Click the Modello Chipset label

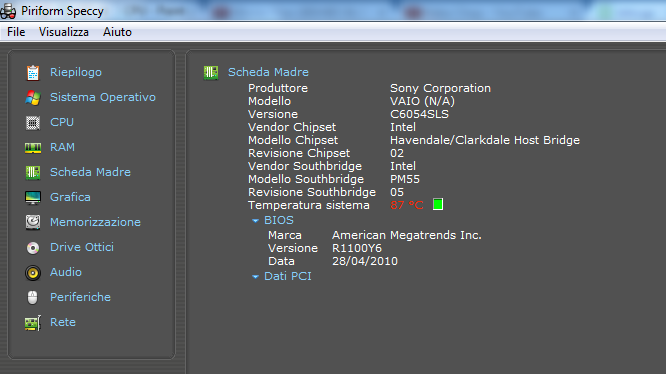[293, 140]
